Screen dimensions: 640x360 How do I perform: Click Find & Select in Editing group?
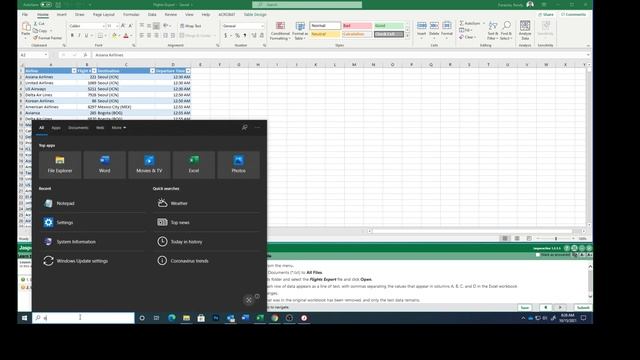tap(506, 31)
